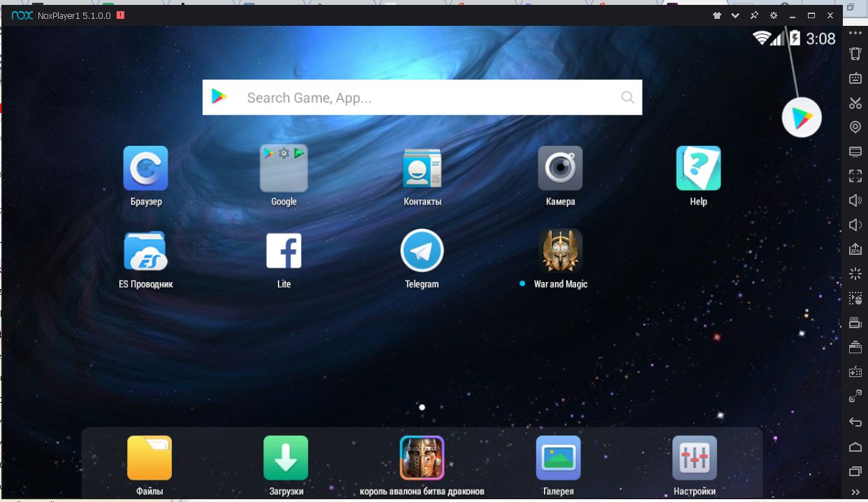Increase volume with upper speaker icon
The width and height of the screenshot is (868, 502).
click(x=855, y=200)
